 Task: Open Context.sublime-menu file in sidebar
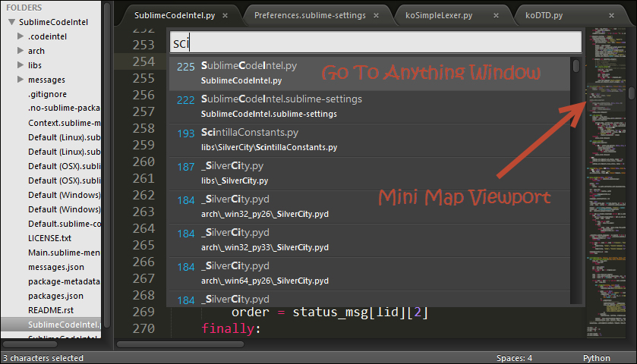coord(65,123)
